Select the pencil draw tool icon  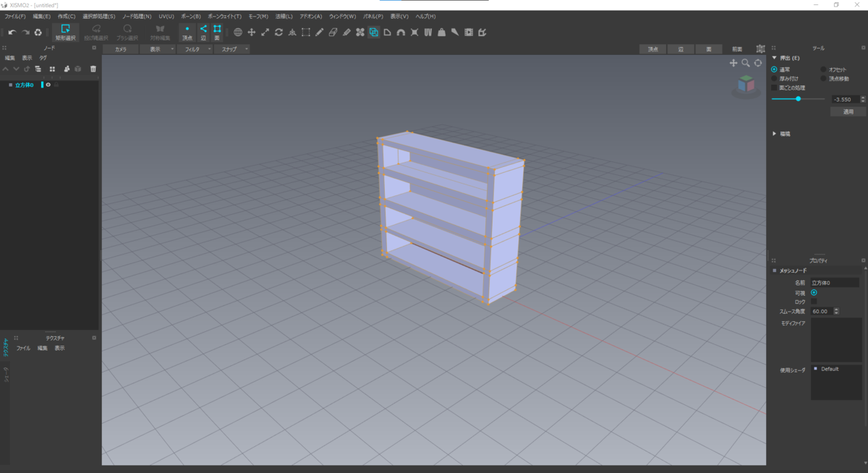click(320, 32)
